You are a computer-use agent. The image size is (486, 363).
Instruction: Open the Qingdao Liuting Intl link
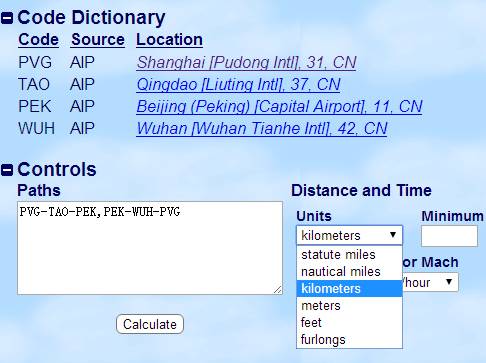(x=238, y=84)
